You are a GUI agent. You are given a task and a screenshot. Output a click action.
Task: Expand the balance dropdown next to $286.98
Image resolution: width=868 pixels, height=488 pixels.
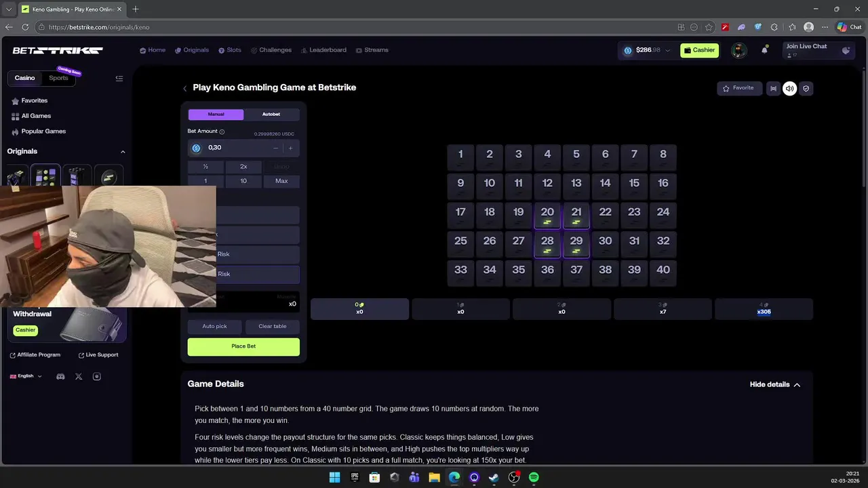[667, 51]
